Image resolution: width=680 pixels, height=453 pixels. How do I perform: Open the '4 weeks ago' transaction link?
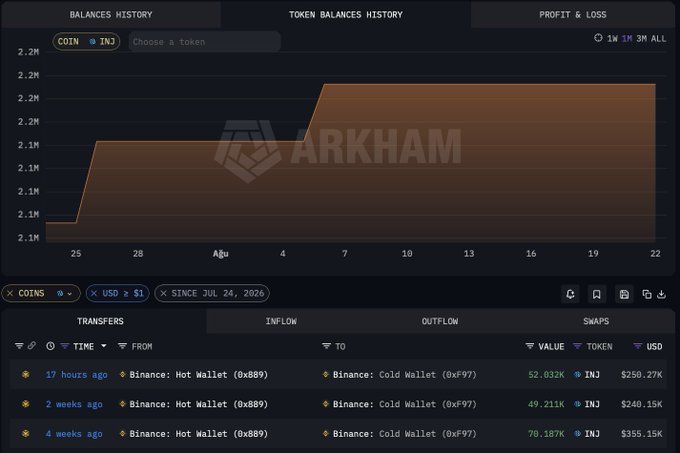(x=74, y=434)
